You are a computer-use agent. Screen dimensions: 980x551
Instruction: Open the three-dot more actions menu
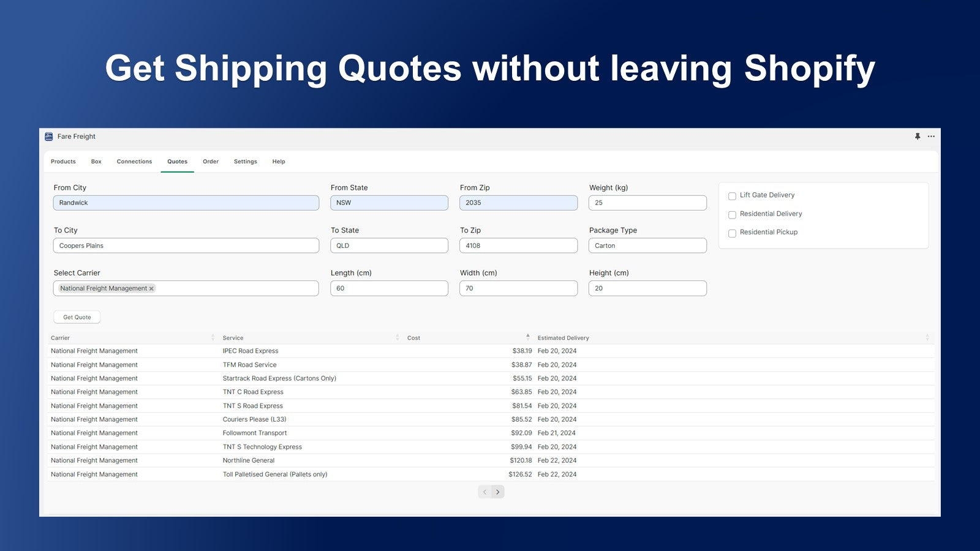[x=931, y=137]
